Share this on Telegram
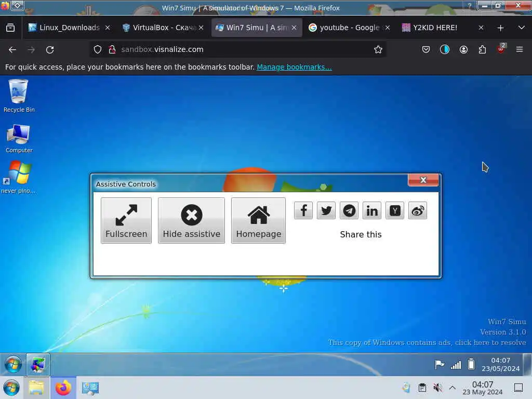 pyautogui.click(x=349, y=210)
